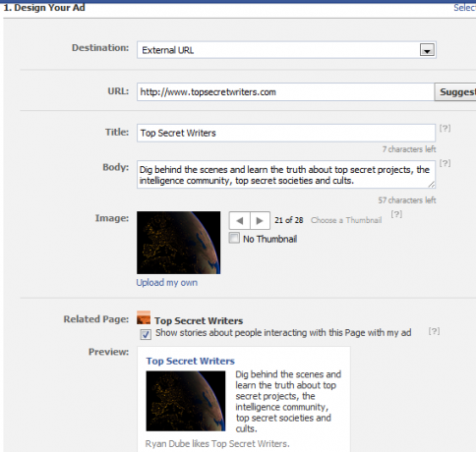Click the preview ad body text
Image resolution: width=476 pixels, height=452 pixels.
pyautogui.click(x=288, y=401)
